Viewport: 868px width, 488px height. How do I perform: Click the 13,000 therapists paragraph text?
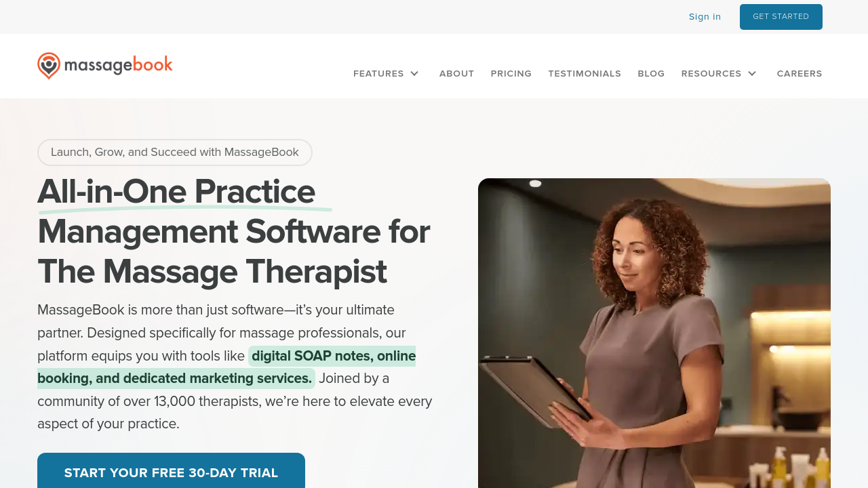tap(235, 401)
